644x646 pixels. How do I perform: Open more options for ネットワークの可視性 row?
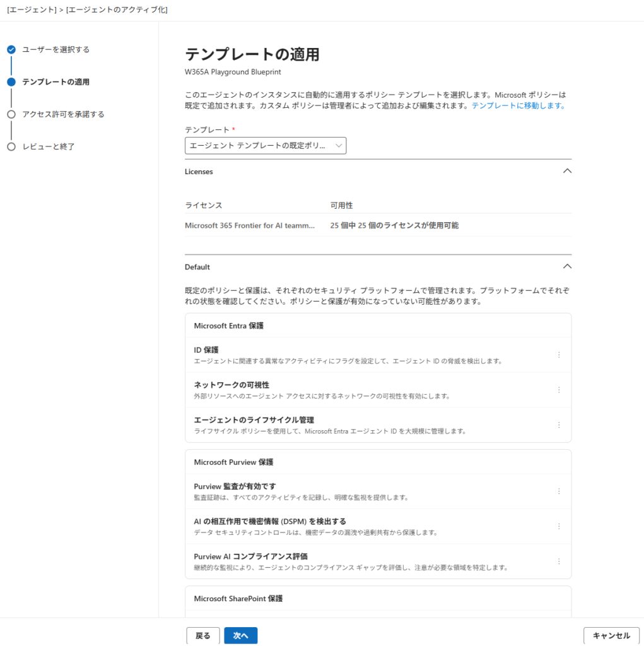pyautogui.click(x=559, y=390)
